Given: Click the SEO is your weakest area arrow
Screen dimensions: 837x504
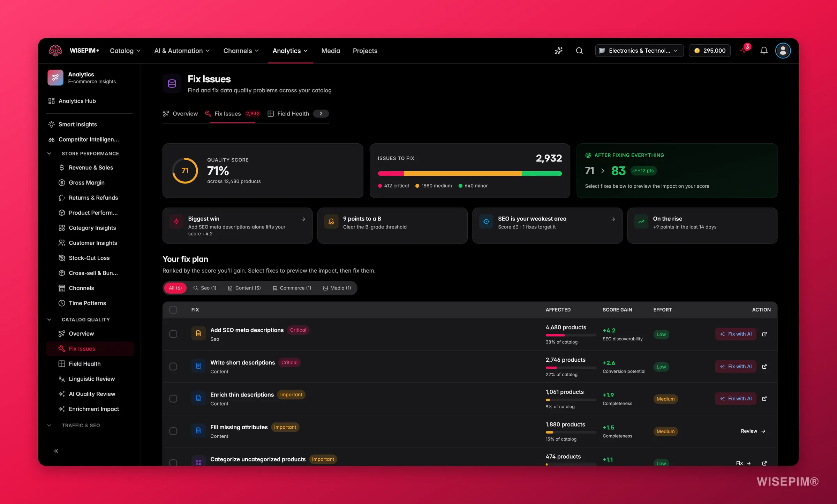Looking at the screenshot, I should (x=613, y=219).
